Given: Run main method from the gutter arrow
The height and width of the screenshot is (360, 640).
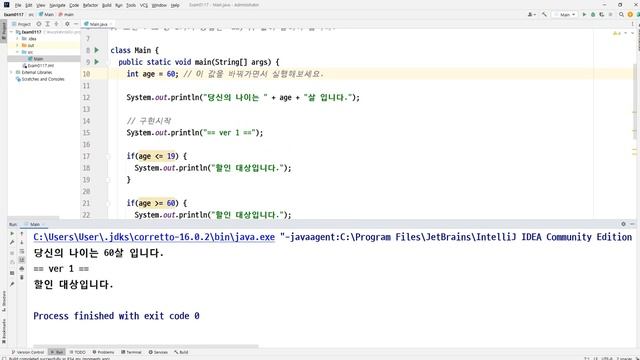Looking at the screenshot, I should tap(97, 62).
